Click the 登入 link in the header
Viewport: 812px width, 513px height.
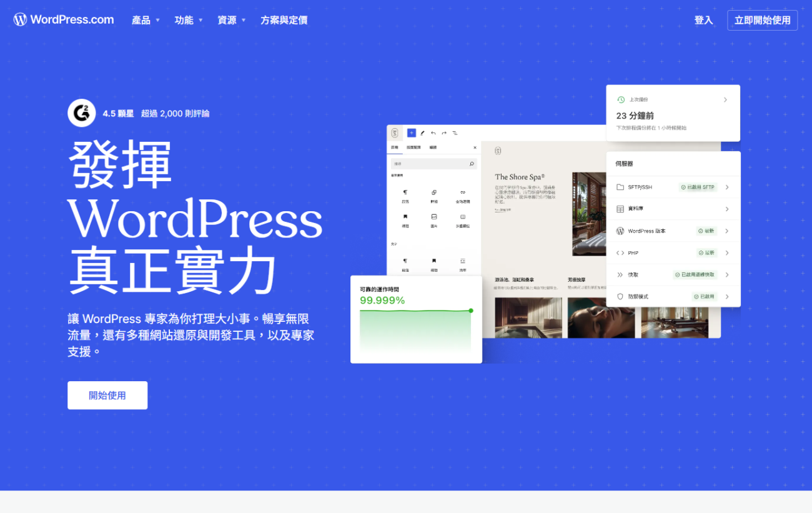703,20
